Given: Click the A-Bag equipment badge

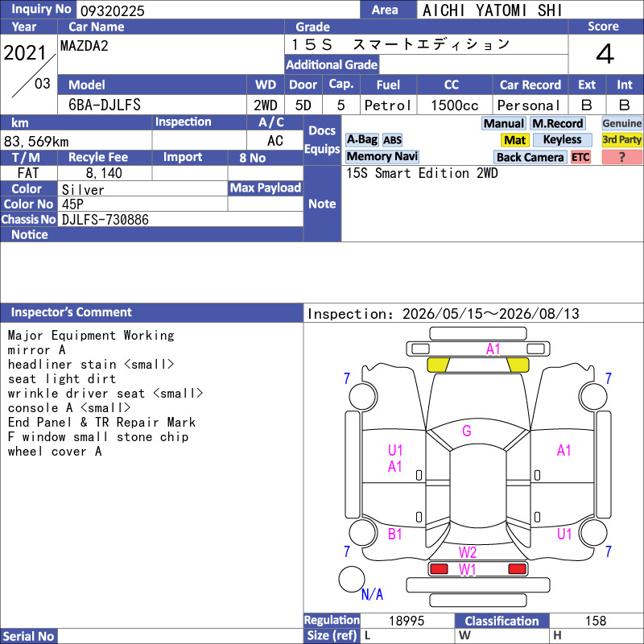Looking at the screenshot, I should click(361, 140).
